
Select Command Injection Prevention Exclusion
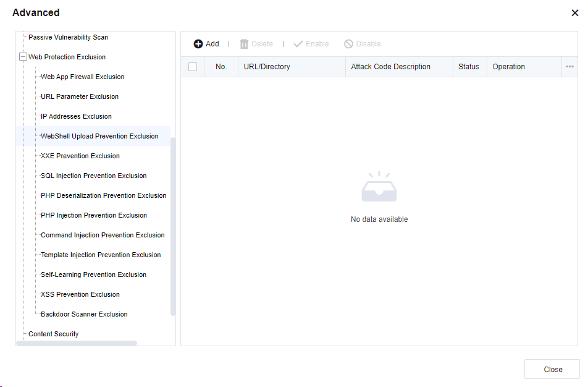tap(103, 235)
